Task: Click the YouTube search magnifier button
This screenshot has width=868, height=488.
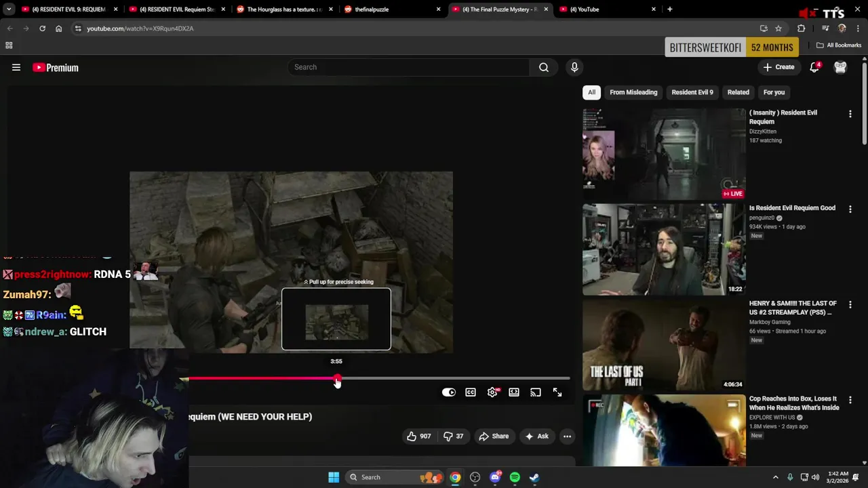Action: 544,67
